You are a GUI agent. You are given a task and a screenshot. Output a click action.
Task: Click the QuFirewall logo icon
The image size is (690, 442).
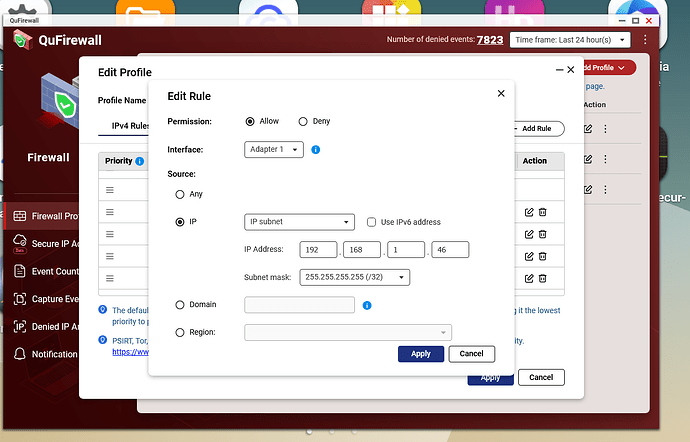[22, 40]
